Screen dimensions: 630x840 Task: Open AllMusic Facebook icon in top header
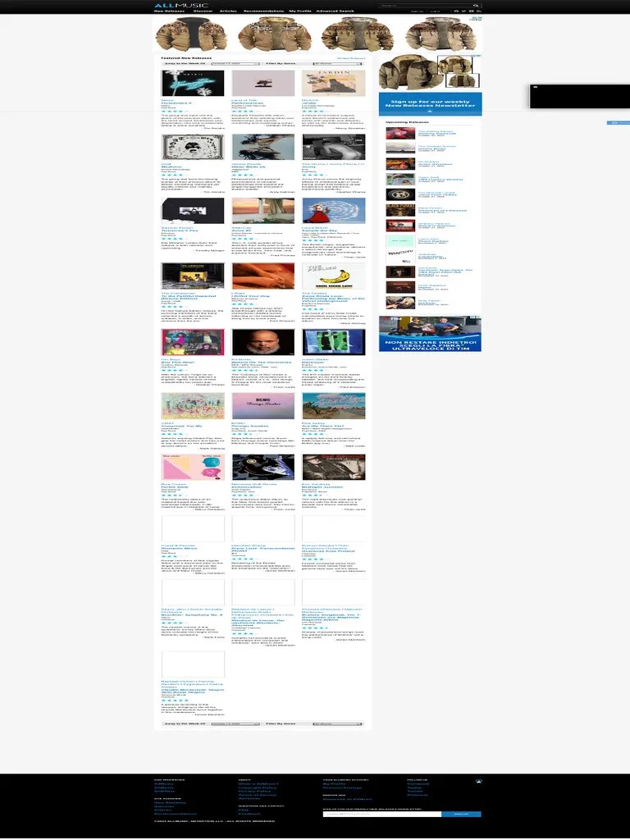[x=456, y=11]
